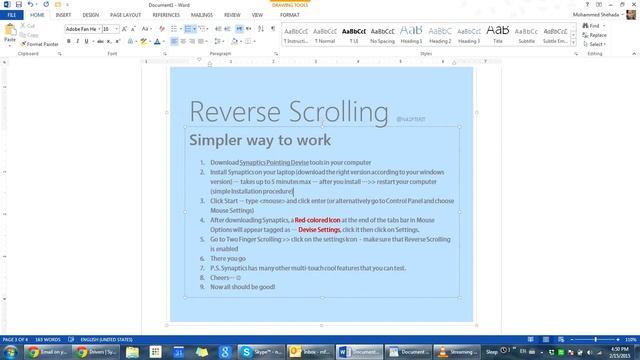The image size is (640, 360).
Task: Switch to the PAGE LAYOUT tab
Action: click(125, 15)
